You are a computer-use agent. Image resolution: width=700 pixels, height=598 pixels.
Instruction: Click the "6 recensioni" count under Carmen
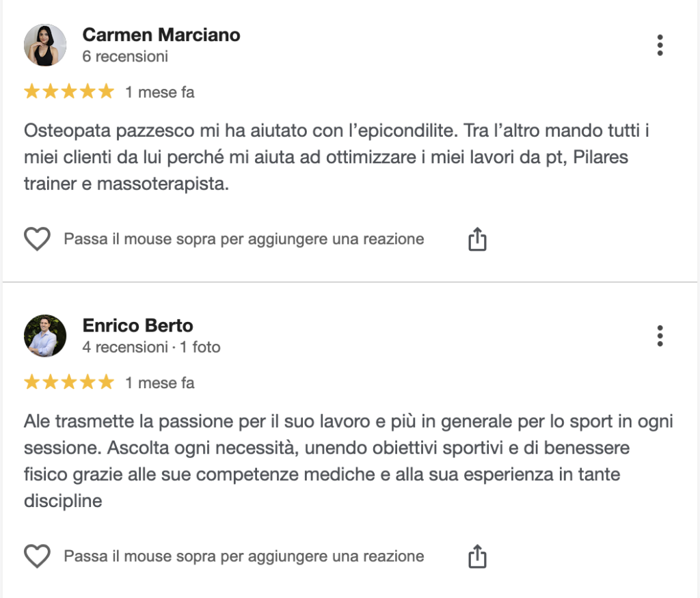[125, 57]
